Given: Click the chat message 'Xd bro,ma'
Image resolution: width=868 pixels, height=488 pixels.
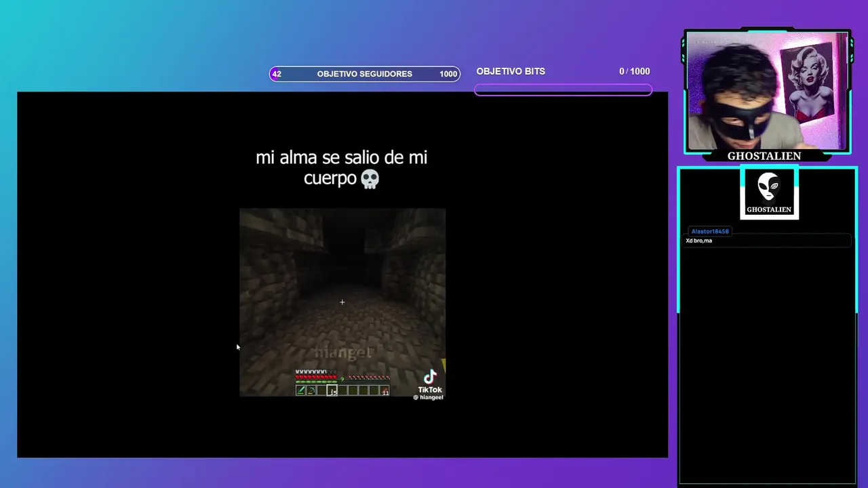Looking at the screenshot, I should click(698, 241).
